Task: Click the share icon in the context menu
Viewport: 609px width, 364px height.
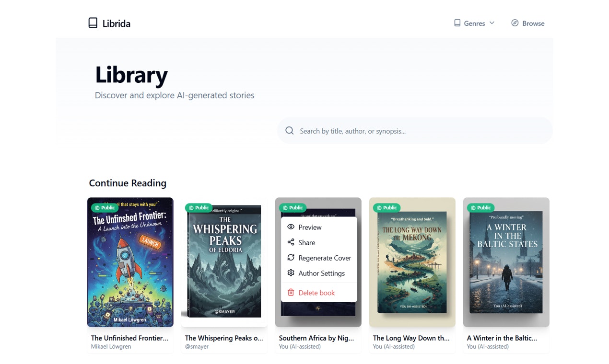Action: [x=291, y=242]
